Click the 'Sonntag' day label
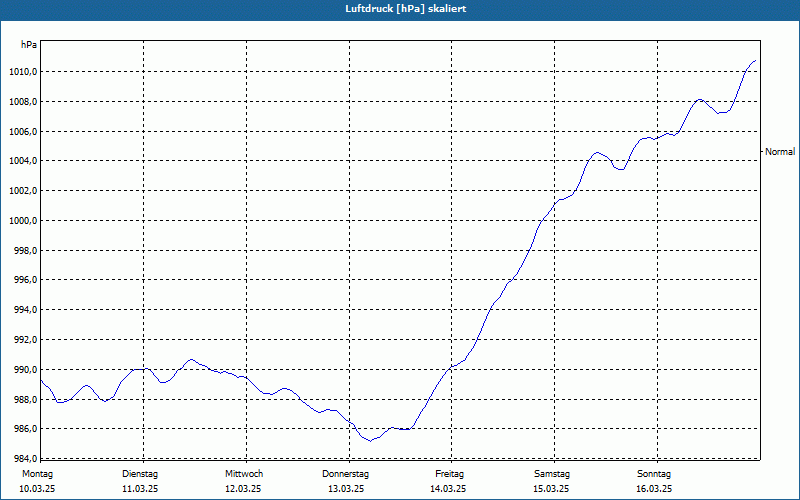800x500 pixels. tap(654, 474)
